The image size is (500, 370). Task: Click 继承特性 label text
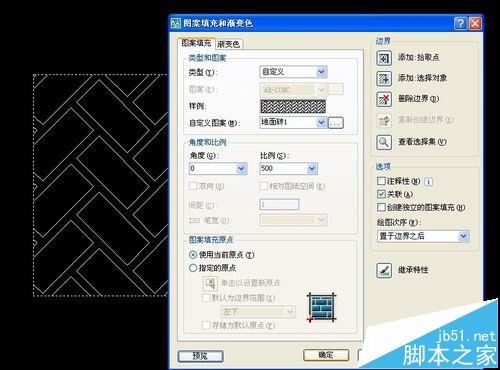[413, 270]
